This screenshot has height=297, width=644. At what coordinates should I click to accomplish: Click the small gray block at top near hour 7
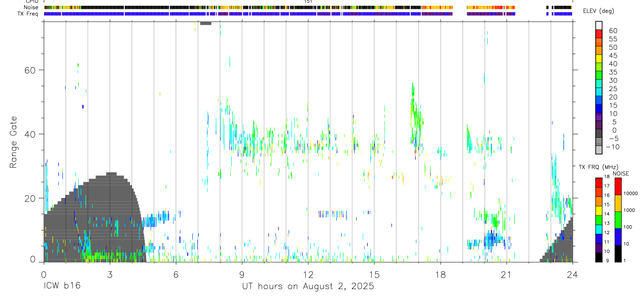point(206,23)
